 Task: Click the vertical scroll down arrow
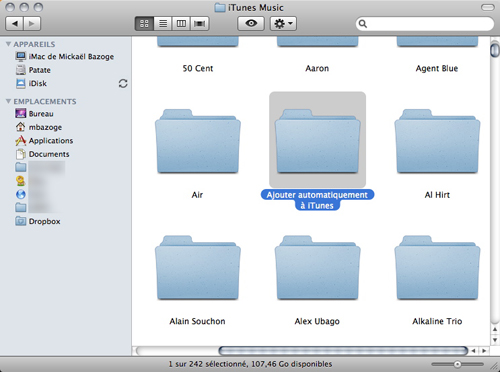(495, 340)
